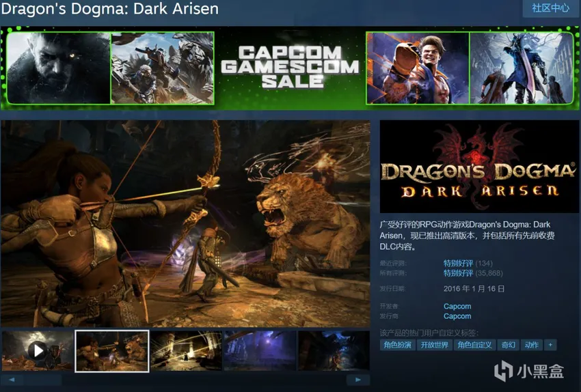The image size is (581, 392).
Task: Click the 所有评测 label
Action: (x=393, y=273)
